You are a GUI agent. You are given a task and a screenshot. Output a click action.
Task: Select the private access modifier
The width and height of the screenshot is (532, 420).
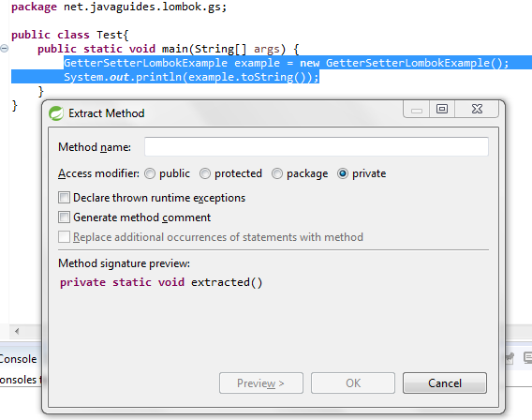(x=343, y=173)
